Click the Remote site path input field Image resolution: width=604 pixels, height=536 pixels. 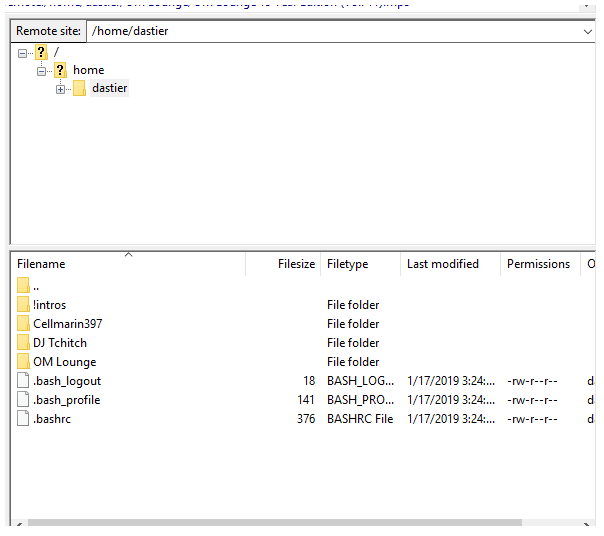point(330,31)
